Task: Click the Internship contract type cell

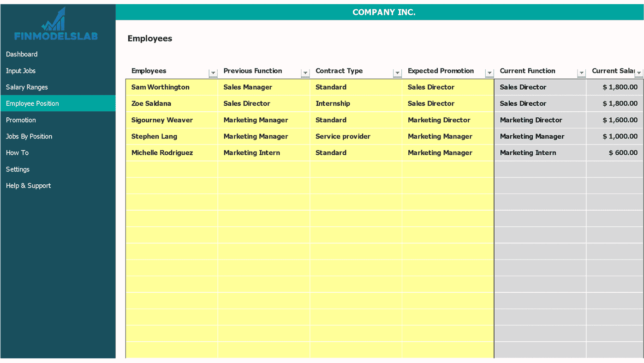Action: (356, 103)
